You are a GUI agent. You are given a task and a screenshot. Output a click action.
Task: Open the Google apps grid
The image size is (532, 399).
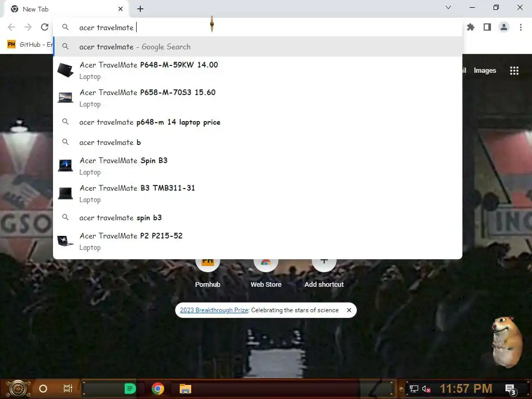coord(514,71)
